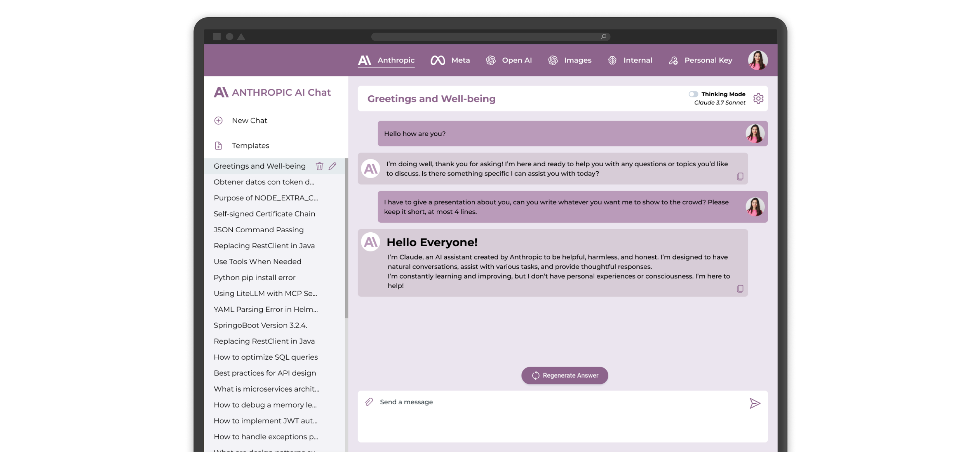Open the user profile avatar menu
This screenshot has width=980, height=452.
757,60
